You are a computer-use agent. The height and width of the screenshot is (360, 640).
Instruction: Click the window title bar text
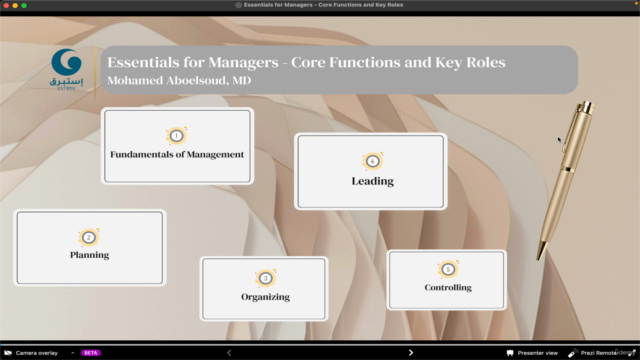(323, 5)
